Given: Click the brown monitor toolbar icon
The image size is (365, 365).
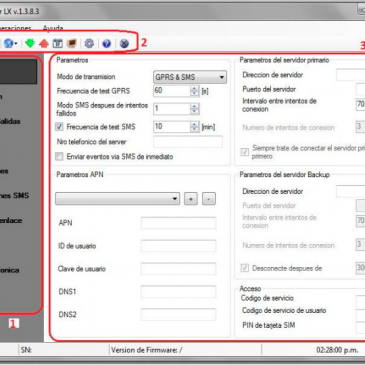Looking at the screenshot, I should (72, 43).
